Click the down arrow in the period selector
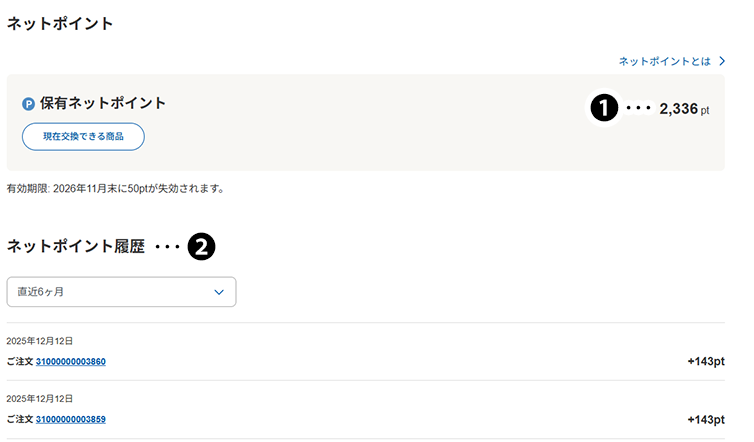The width and height of the screenshot is (754, 442). click(x=220, y=292)
